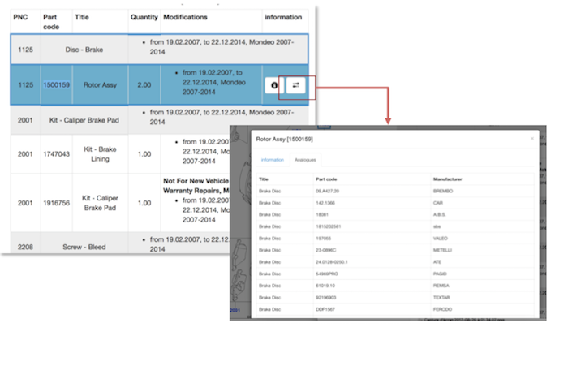Click the BREMBO brake disc row
Viewport: 568px width, 392px height.
[x=395, y=191]
